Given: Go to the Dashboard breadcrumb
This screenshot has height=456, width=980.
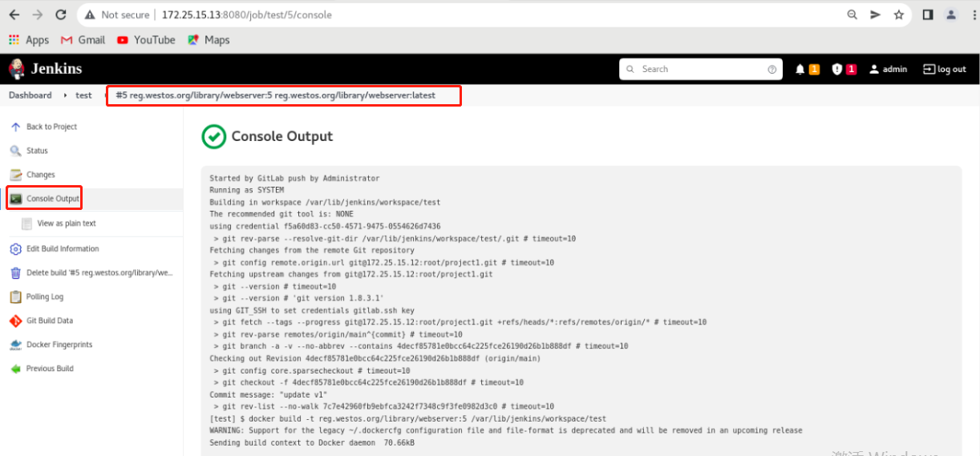Looking at the screenshot, I should click(x=30, y=95).
